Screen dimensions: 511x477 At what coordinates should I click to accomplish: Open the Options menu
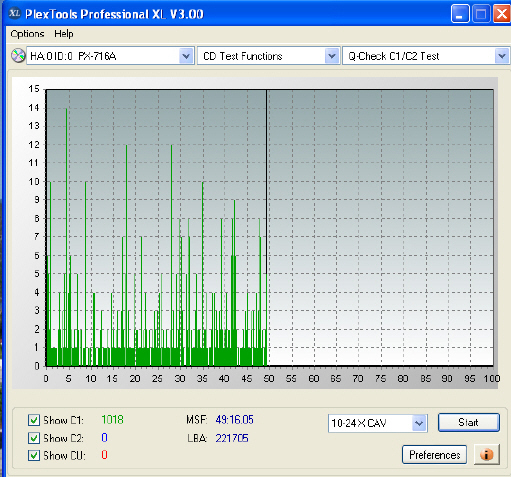click(x=27, y=34)
